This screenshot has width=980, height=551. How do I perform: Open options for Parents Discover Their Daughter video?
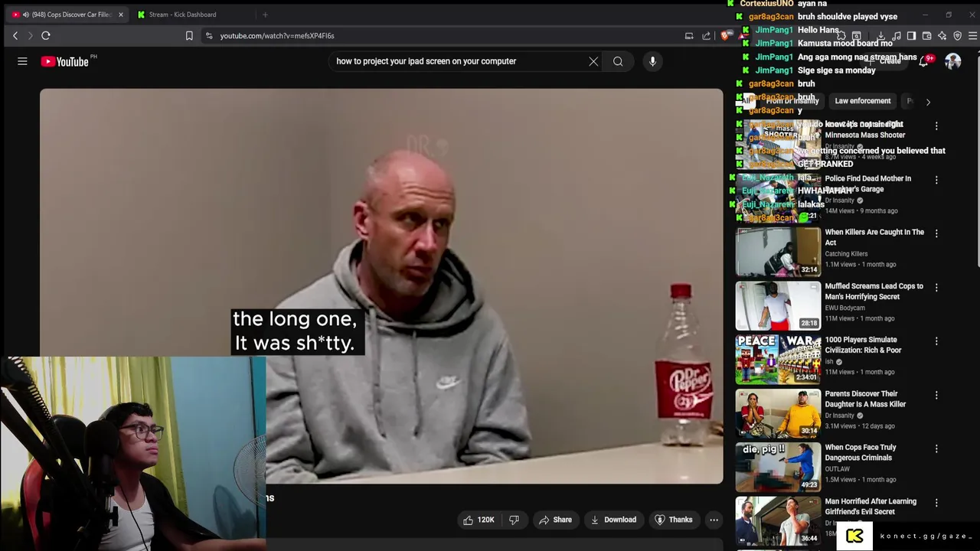936,396
